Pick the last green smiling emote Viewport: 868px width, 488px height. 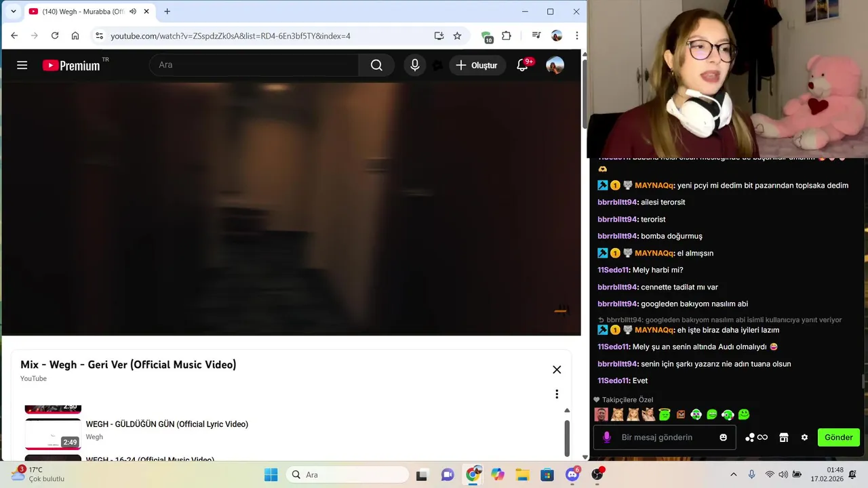pyautogui.click(x=744, y=414)
